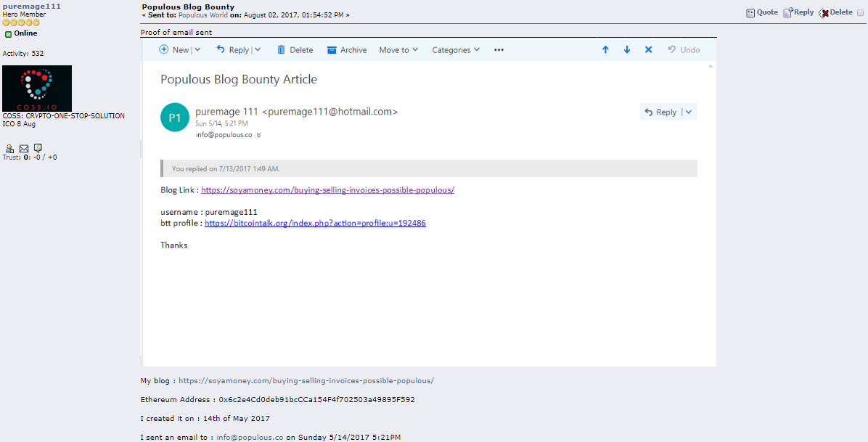868x442 pixels.
Task: Click the scroll up arrow in email pane
Action: [711, 67]
